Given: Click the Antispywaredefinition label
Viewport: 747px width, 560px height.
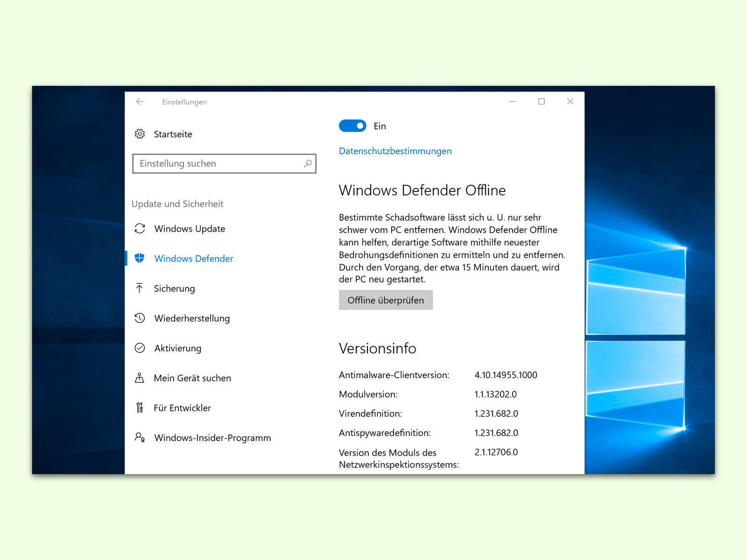Looking at the screenshot, I should pyautogui.click(x=385, y=433).
